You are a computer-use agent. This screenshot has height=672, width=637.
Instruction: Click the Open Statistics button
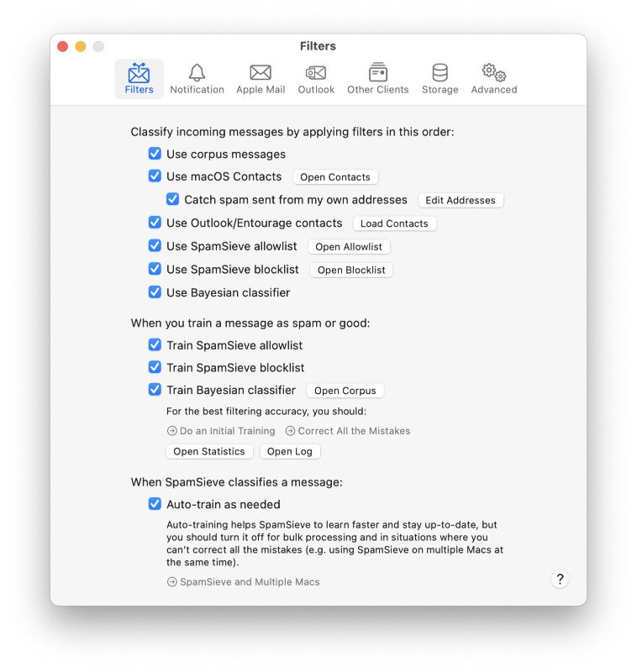point(209,451)
